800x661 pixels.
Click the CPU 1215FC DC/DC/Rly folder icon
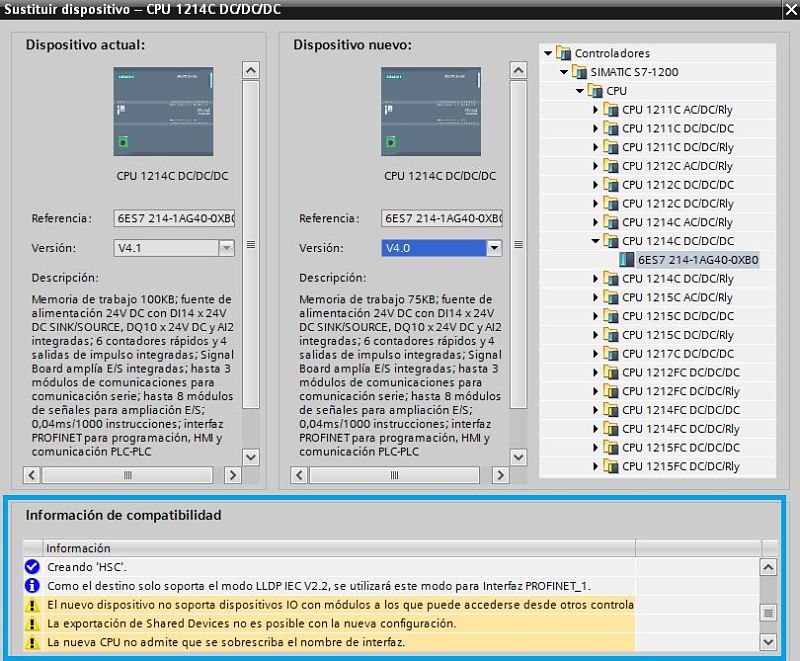(x=611, y=466)
